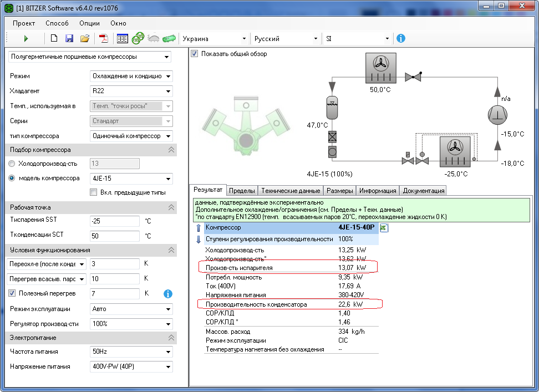Image resolution: width=539 pixels, height=392 pixels.
Task: Open language dropdown Русский
Action: [x=286, y=39]
